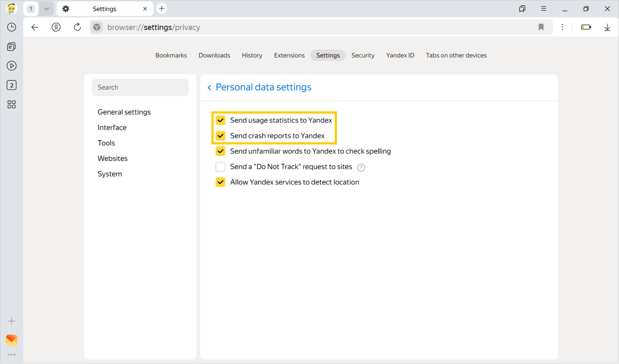Open the three-dot page menu
Viewport: 619px width, 364px height.
[562, 27]
